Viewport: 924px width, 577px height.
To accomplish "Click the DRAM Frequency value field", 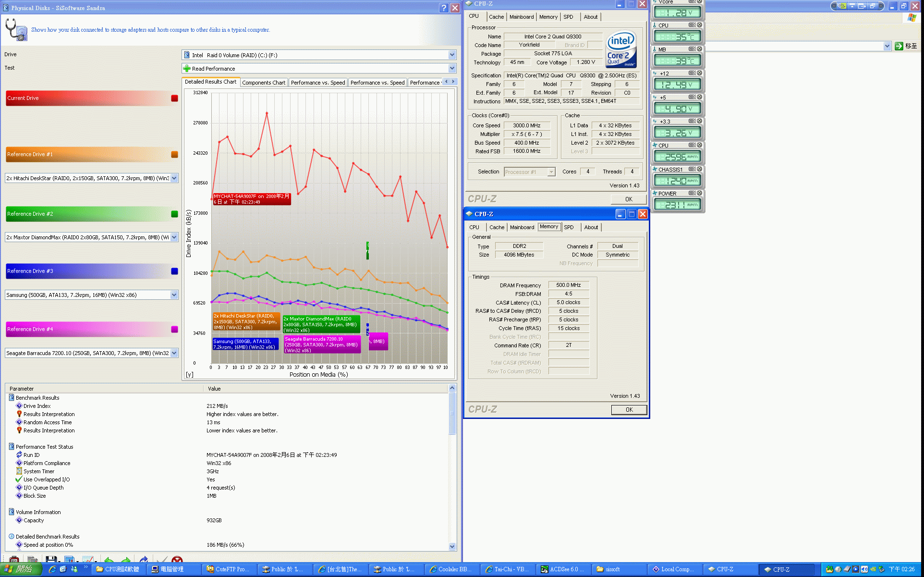I will 569,285.
